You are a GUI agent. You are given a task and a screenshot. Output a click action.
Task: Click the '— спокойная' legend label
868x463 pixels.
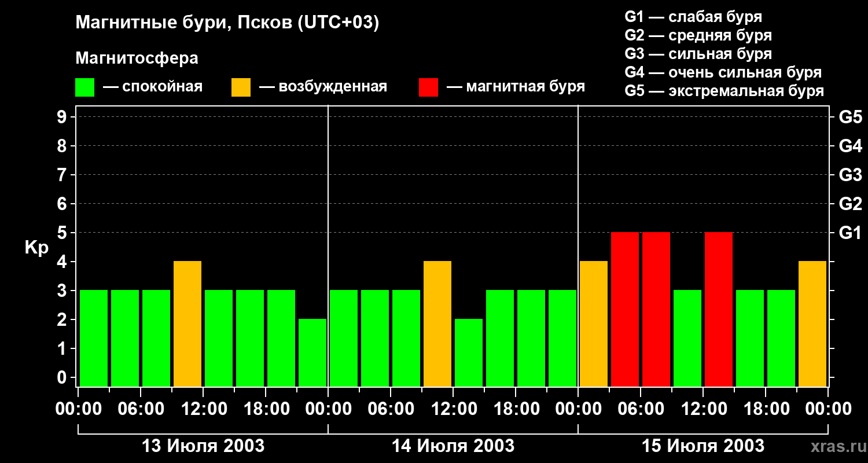(x=153, y=87)
